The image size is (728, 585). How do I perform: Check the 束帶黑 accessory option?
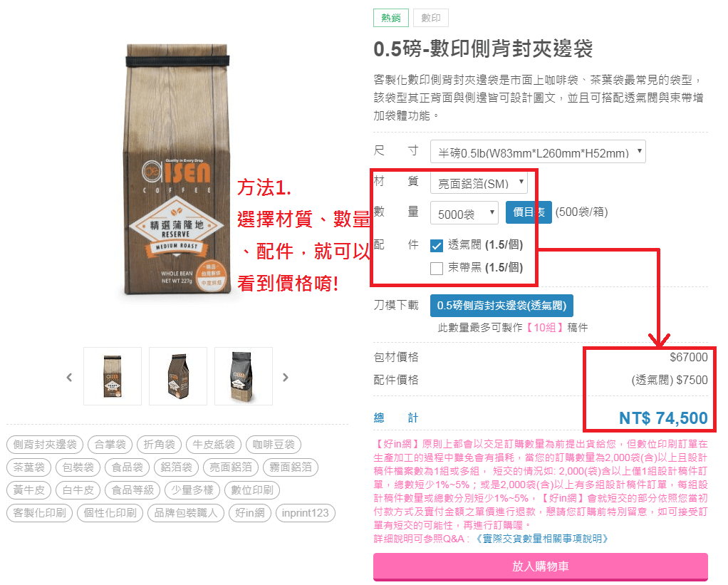437,269
